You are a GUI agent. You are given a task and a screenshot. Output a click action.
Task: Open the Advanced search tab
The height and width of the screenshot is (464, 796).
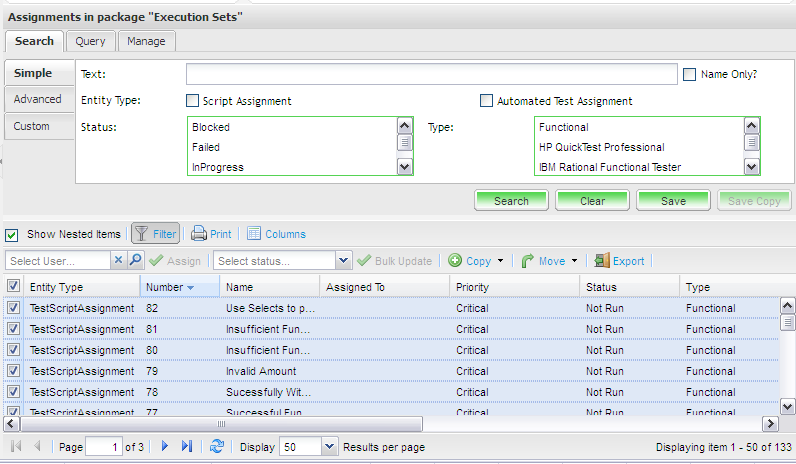38,100
